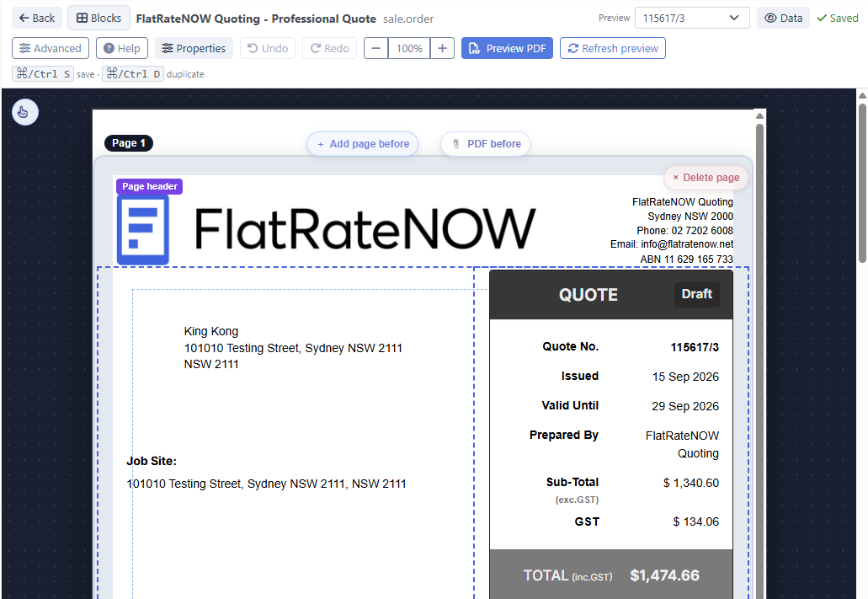Select the King Kong customer name

pos(211,331)
